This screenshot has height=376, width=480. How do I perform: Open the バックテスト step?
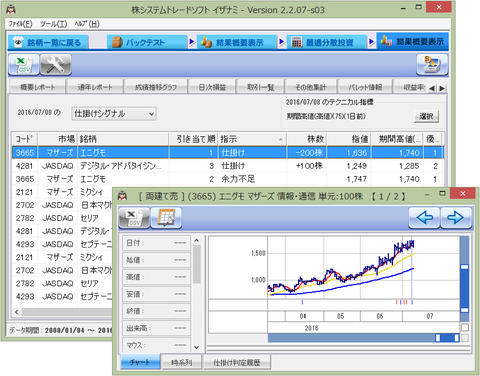(147, 42)
